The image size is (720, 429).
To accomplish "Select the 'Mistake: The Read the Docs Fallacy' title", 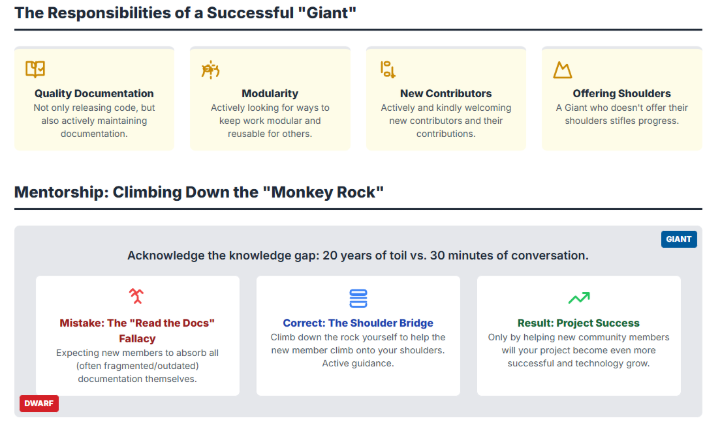I will click(x=137, y=330).
